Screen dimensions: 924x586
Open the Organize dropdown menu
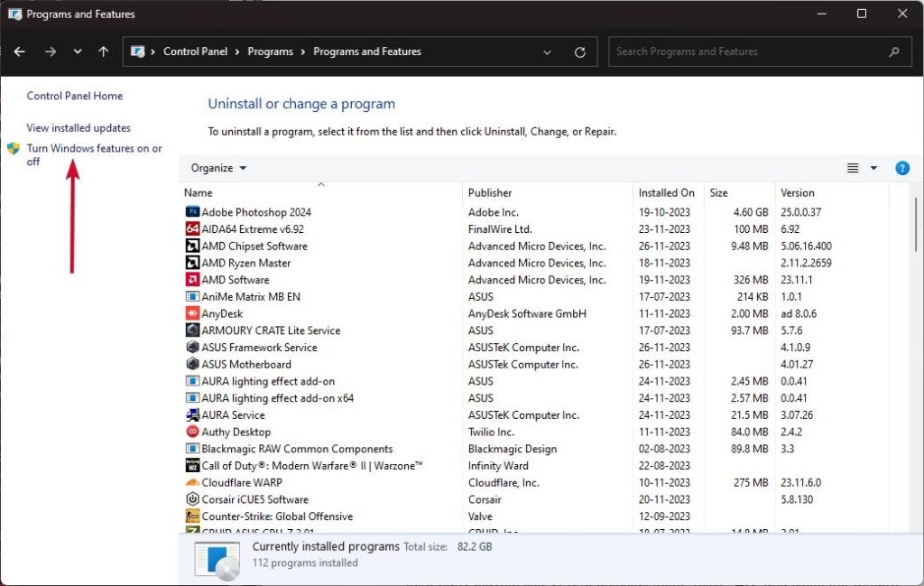click(x=218, y=168)
